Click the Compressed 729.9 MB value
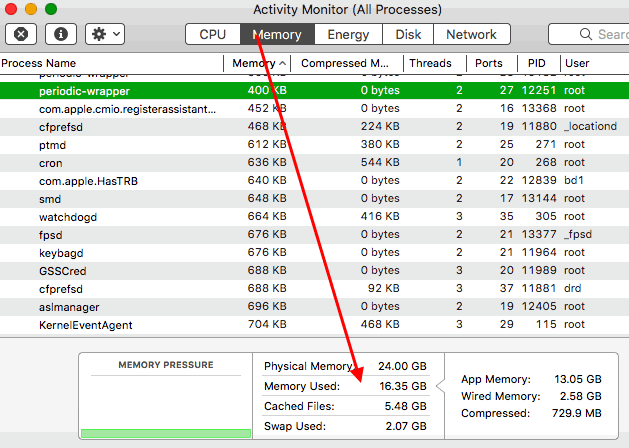The width and height of the screenshot is (629, 448). pos(576,413)
